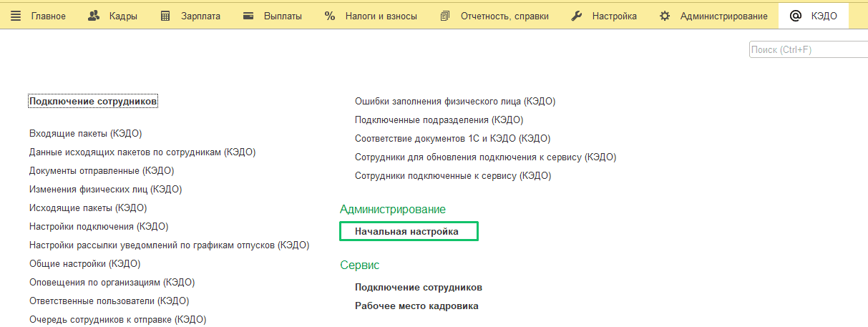Image resolution: width=868 pixels, height=327 pixels.
Task: Click the hamburger icon beside Главное
Action: [x=16, y=16]
